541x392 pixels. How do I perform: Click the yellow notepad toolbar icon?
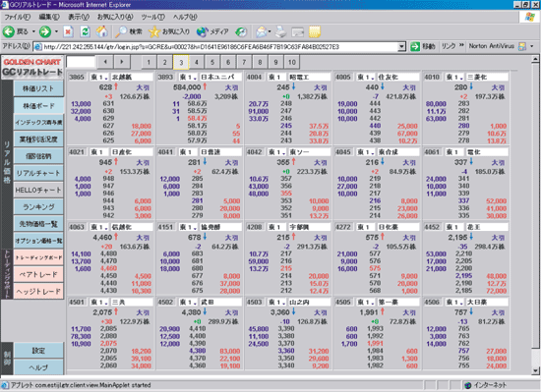315,31
